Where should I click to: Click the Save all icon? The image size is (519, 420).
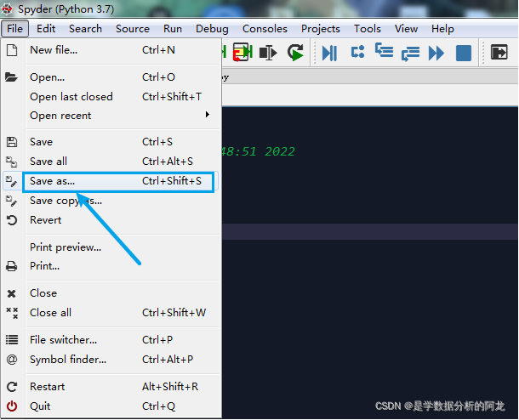tap(12, 162)
